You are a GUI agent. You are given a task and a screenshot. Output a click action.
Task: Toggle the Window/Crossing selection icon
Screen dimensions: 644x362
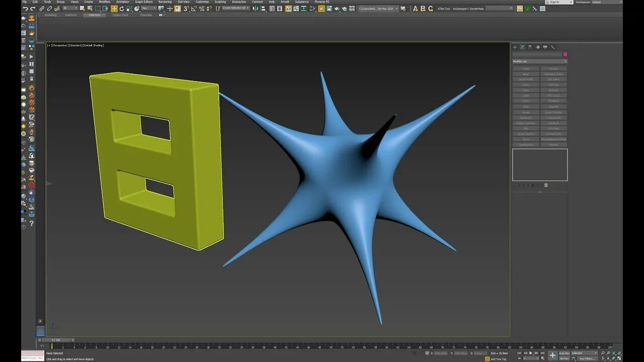105,9
